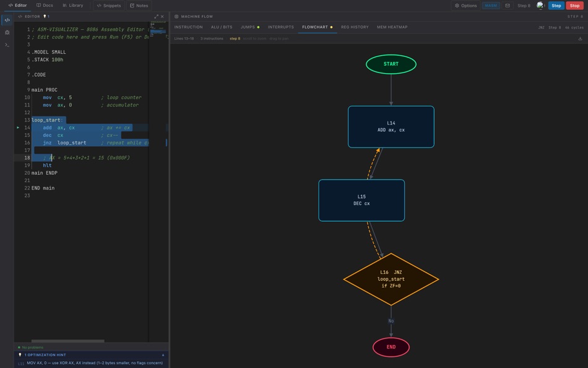Open the Options menu
The width and height of the screenshot is (588, 368).
tap(465, 6)
